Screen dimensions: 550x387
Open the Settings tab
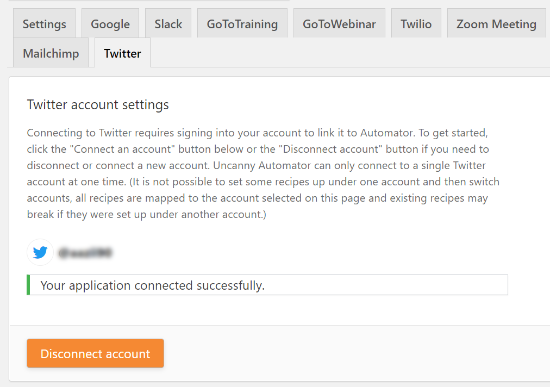pyautogui.click(x=45, y=23)
